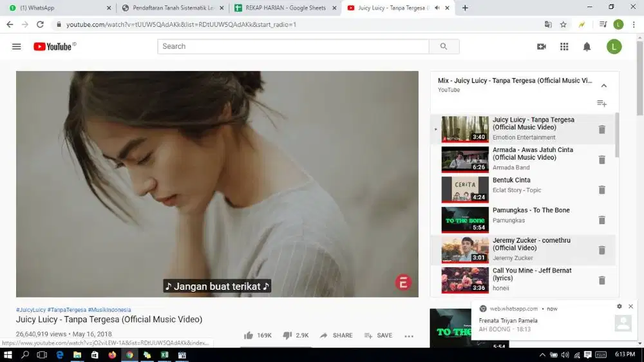Play Bentuk Cinta thumbnail
Screen dimensions: 644x362
click(x=465, y=190)
